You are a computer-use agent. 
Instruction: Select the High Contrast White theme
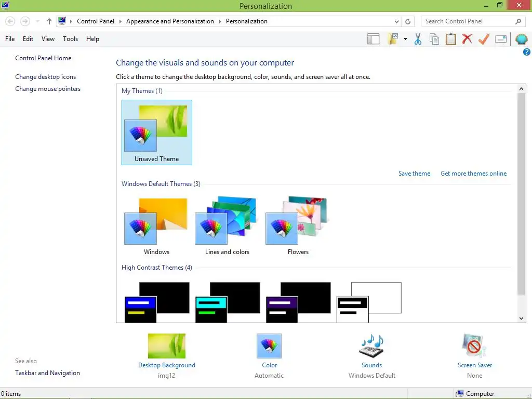click(x=369, y=302)
